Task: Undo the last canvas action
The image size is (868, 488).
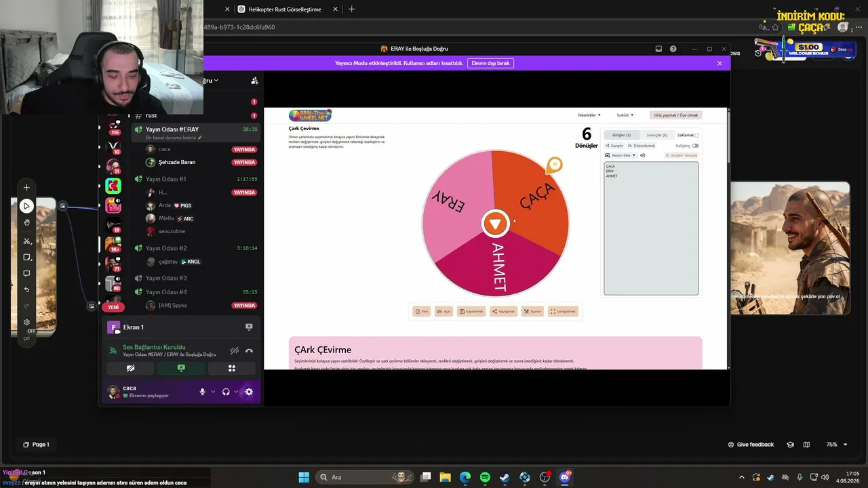Action: point(26,290)
